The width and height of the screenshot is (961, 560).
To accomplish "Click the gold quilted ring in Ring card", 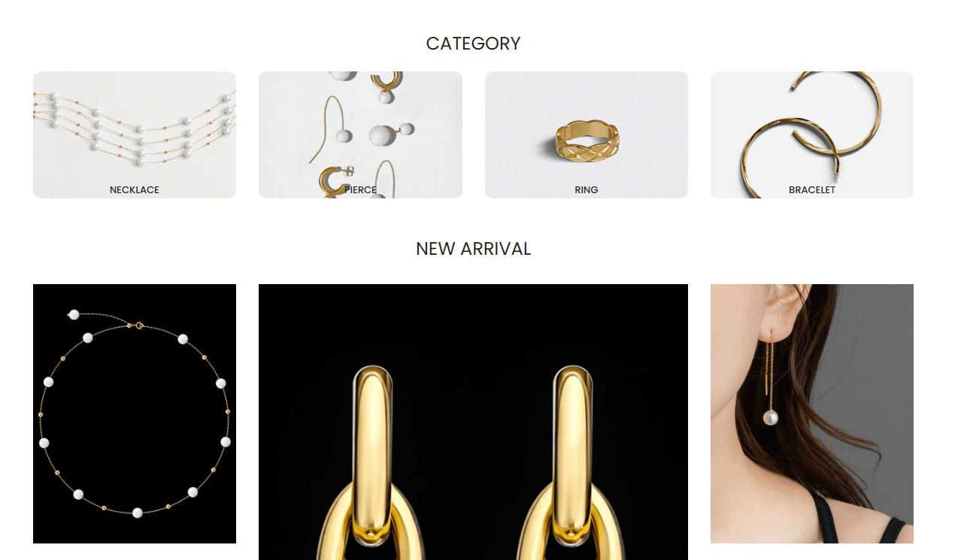I will click(587, 141).
